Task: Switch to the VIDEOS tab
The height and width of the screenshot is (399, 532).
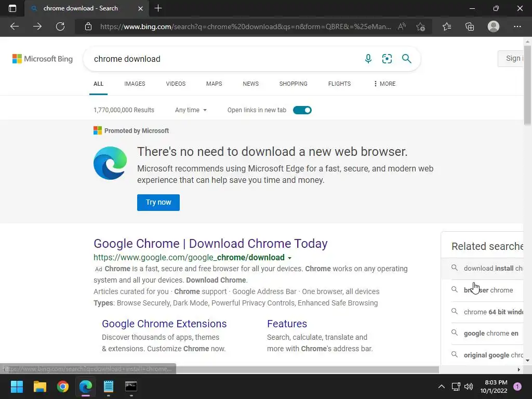Action: [176, 84]
